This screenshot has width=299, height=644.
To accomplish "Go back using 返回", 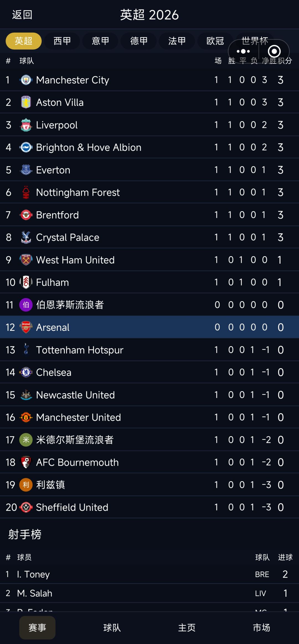I will (x=22, y=15).
